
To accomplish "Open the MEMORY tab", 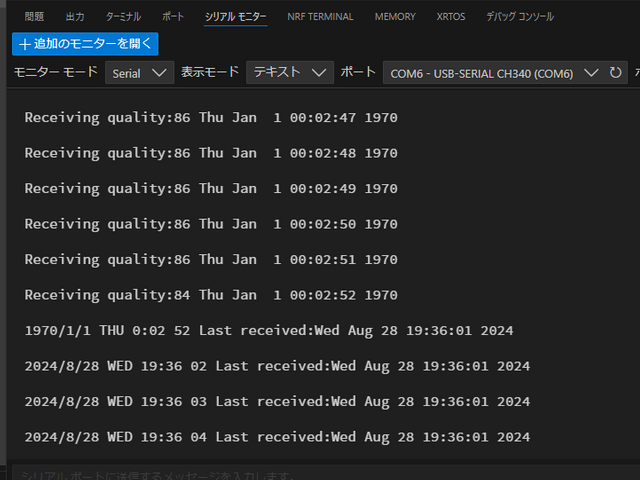I will 395,17.
